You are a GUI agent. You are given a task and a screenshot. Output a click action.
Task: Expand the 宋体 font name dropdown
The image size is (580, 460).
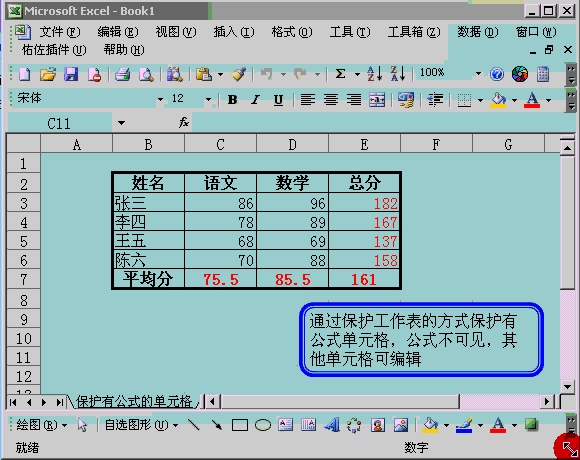click(160, 99)
